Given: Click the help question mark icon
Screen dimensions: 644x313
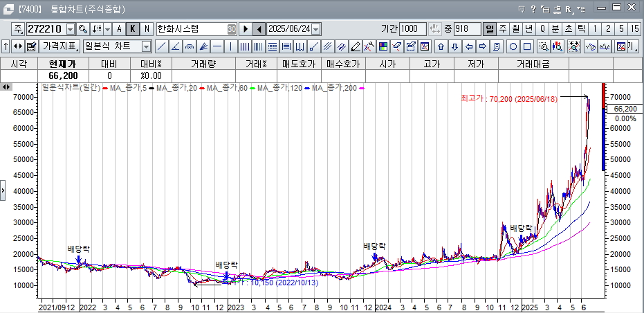Looking at the screenshot, I should pyautogui.click(x=533, y=10).
